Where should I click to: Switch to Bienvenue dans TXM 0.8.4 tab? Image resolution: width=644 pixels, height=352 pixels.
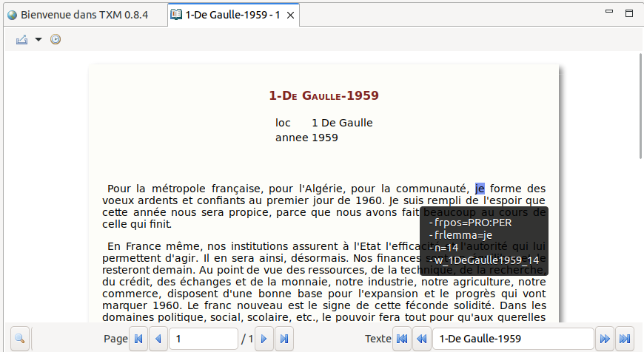(78, 16)
